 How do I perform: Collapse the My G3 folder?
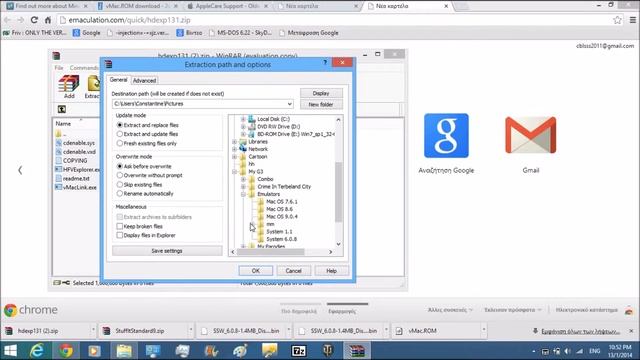tap(235, 172)
